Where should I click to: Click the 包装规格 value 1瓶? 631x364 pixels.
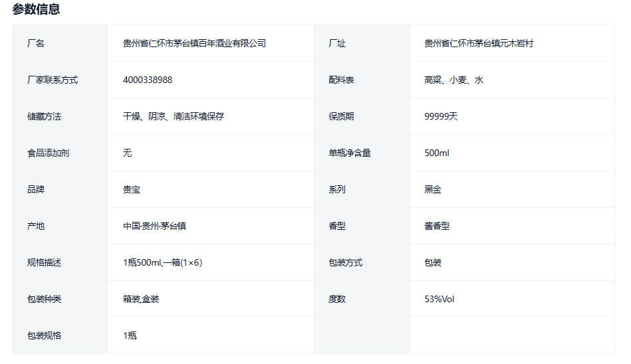[130, 335]
